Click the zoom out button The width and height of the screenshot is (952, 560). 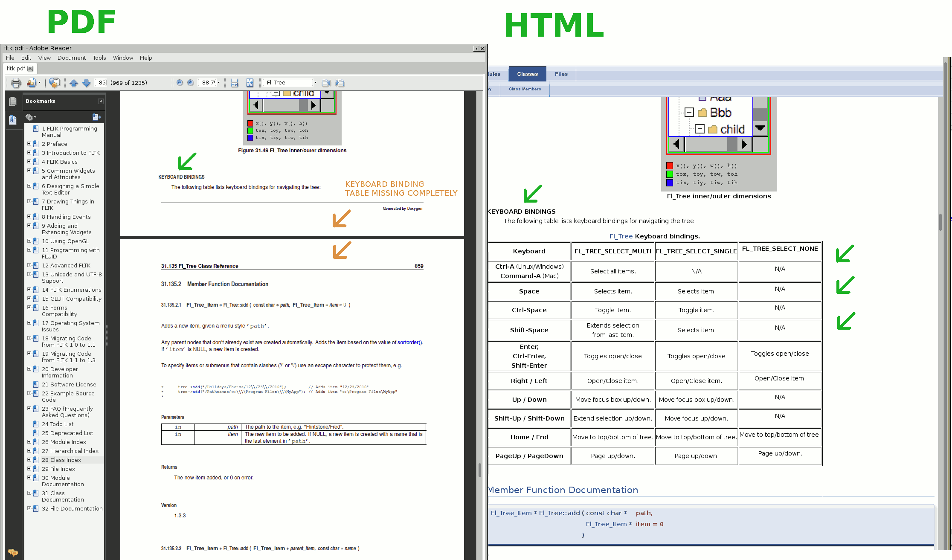(x=180, y=83)
